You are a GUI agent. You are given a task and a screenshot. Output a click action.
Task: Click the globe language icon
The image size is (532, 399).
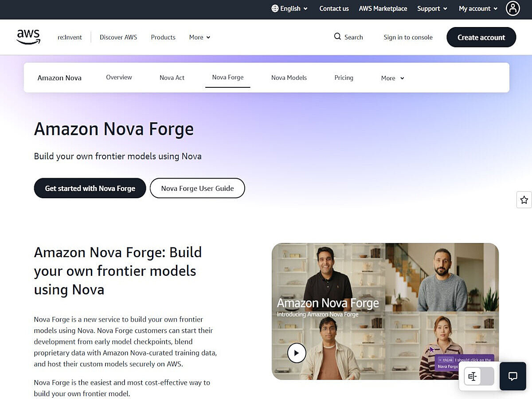[x=275, y=8]
